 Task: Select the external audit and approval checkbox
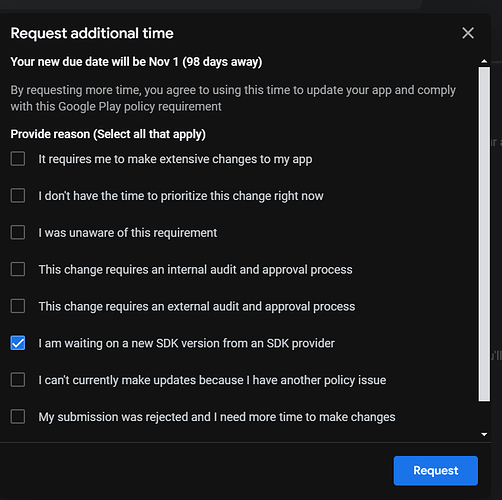[18, 306]
